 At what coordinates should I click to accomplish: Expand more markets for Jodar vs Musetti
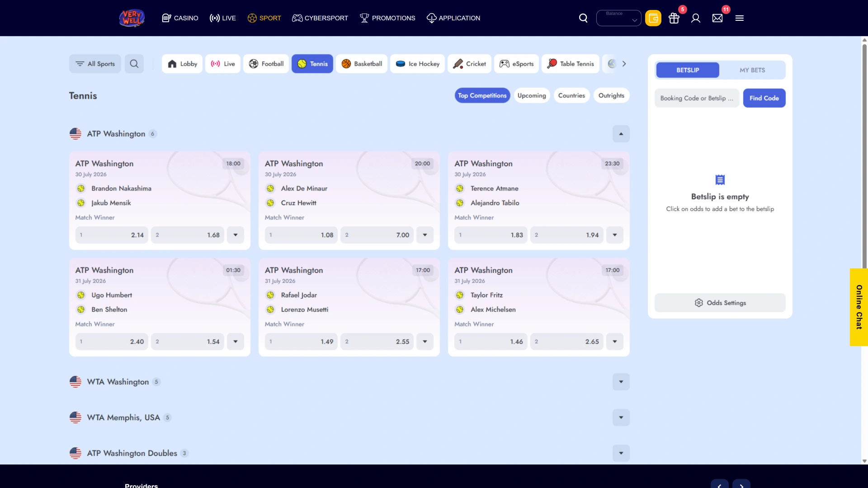(x=425, y=342)
